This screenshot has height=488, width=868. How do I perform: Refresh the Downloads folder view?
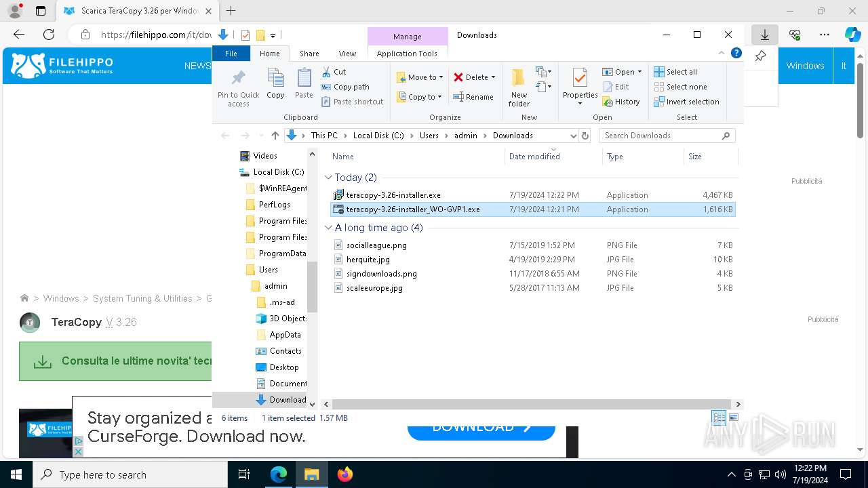coord(586,136)
